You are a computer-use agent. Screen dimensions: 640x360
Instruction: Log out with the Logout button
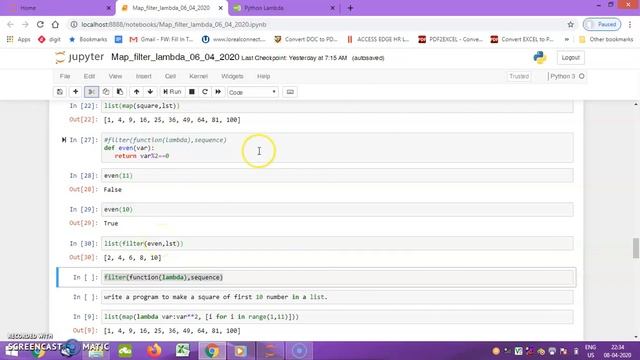(570, 58)
